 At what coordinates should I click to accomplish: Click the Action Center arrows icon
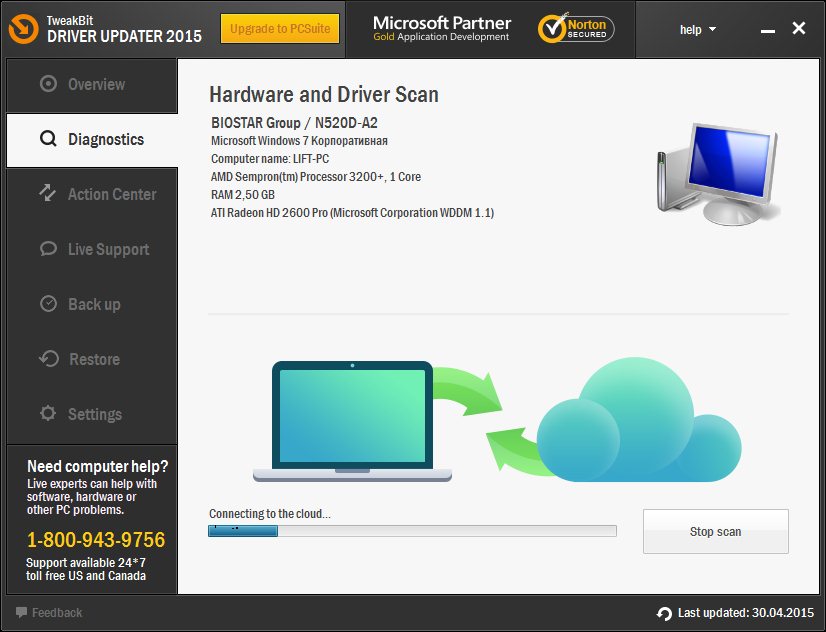[x=48, y=193]
